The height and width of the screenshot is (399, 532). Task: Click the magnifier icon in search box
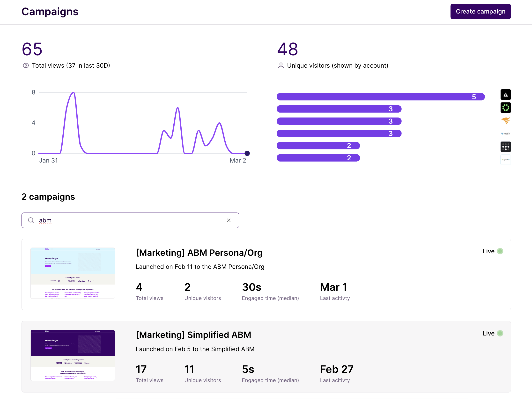pos(31,220)
